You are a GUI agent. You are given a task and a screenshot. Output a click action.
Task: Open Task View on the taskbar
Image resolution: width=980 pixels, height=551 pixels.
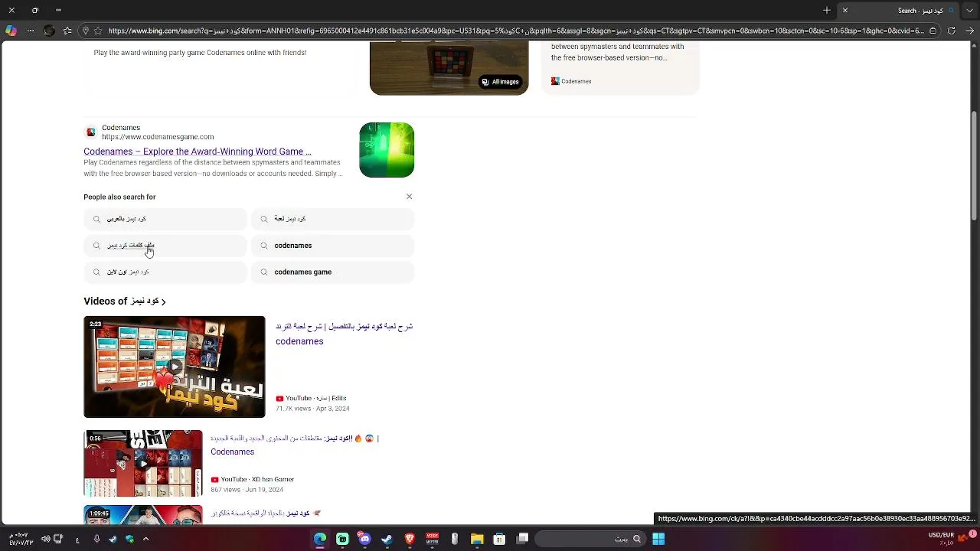point(522,540)
